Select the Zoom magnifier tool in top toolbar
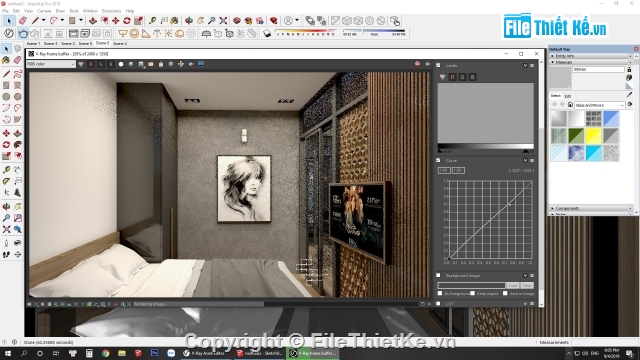The height and width of the screenshot is (360, 640). pos(211,20)
